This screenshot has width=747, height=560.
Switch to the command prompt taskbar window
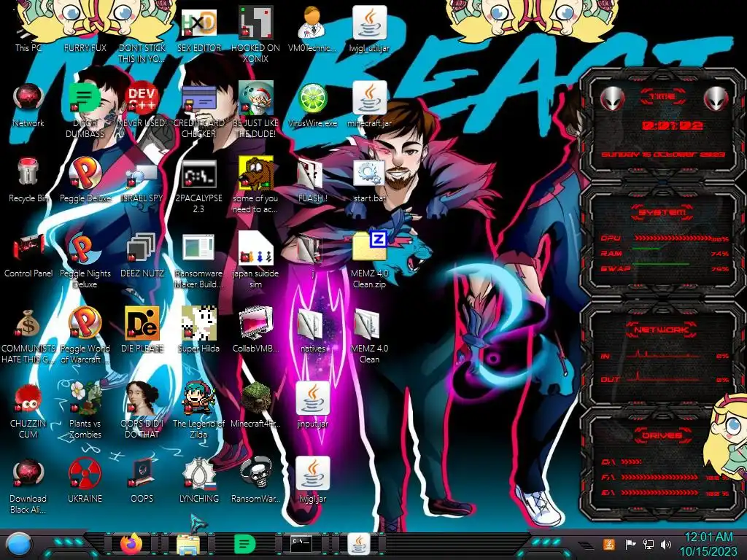click(x=301, y=542)
